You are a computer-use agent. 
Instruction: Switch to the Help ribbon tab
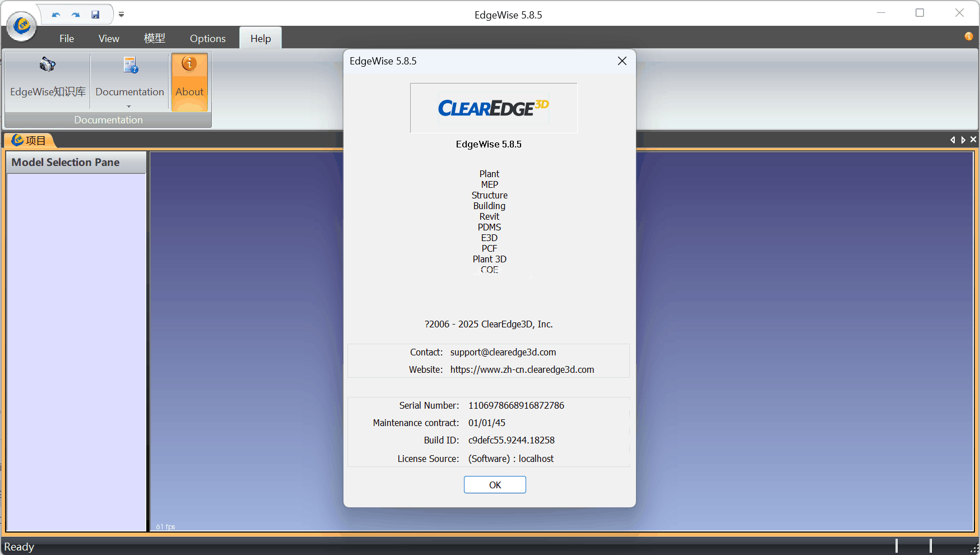click(260, 38)
